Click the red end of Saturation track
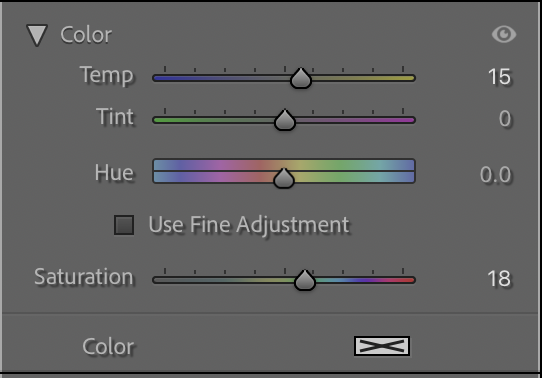The image size is (542, 378). (x=406, y=280)
